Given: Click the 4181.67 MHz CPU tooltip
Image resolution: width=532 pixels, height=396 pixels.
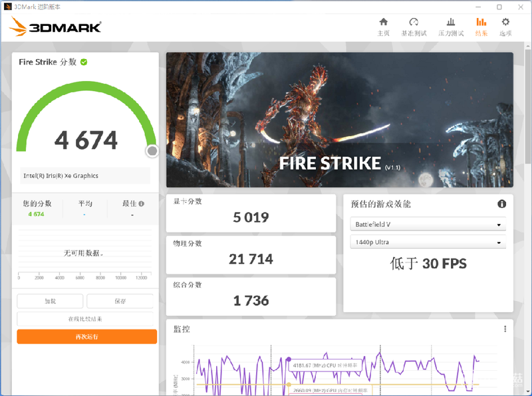Looking at the screenshot, I should pyautogui.click(x=325, y=365).
